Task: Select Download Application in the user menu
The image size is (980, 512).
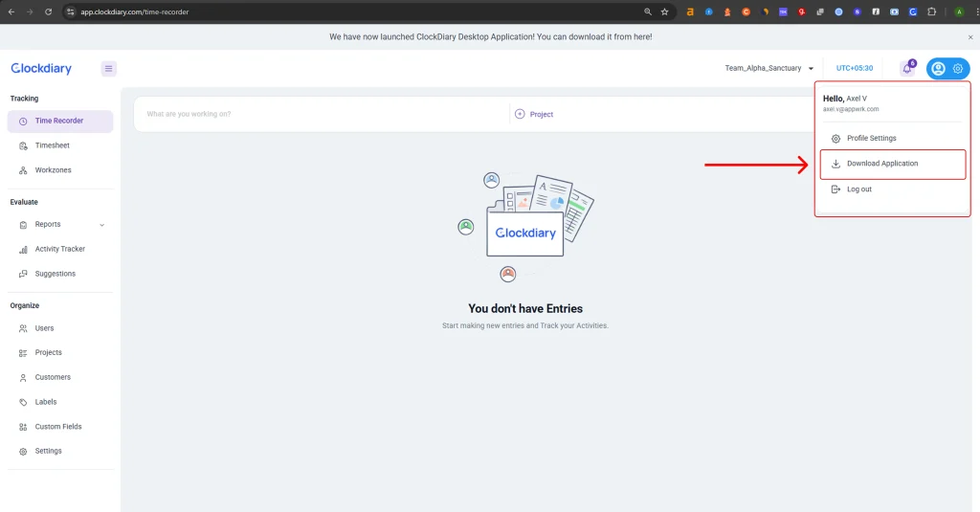Action: (x=893, y=164)
